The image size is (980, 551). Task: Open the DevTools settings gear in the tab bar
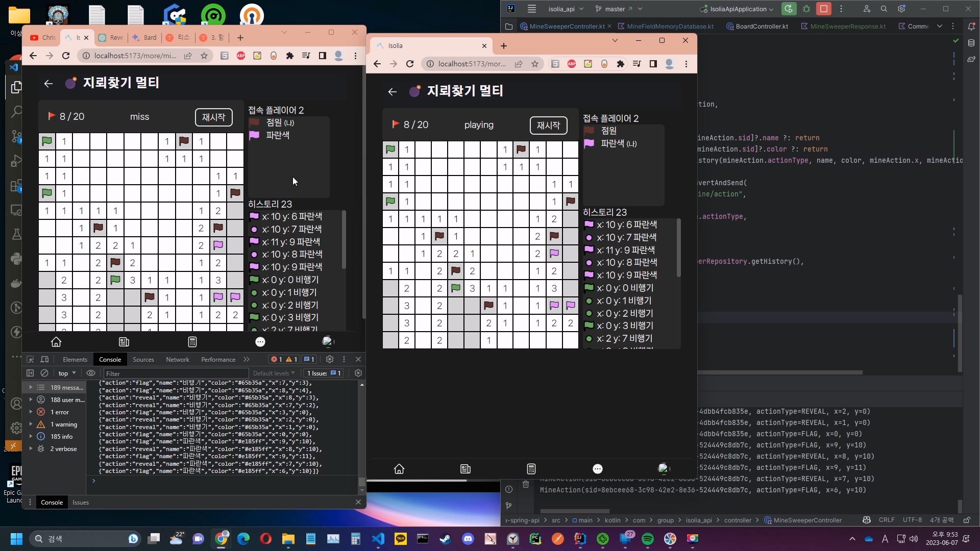coord(330,359)
